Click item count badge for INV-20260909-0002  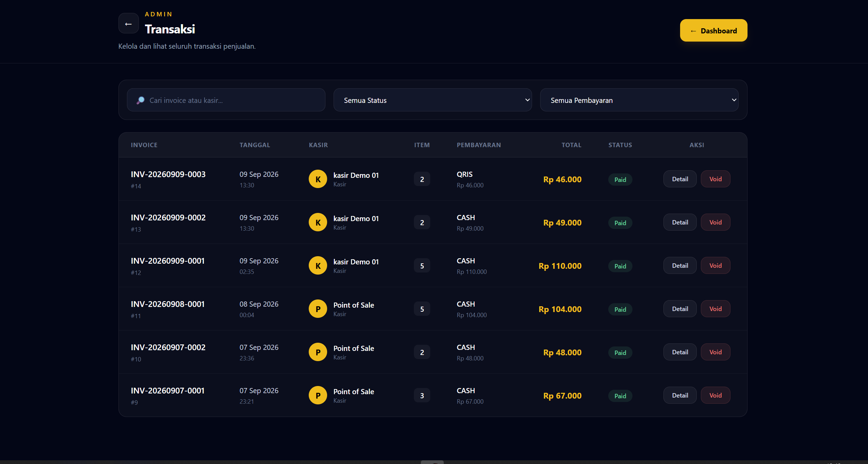pos(422,222)
